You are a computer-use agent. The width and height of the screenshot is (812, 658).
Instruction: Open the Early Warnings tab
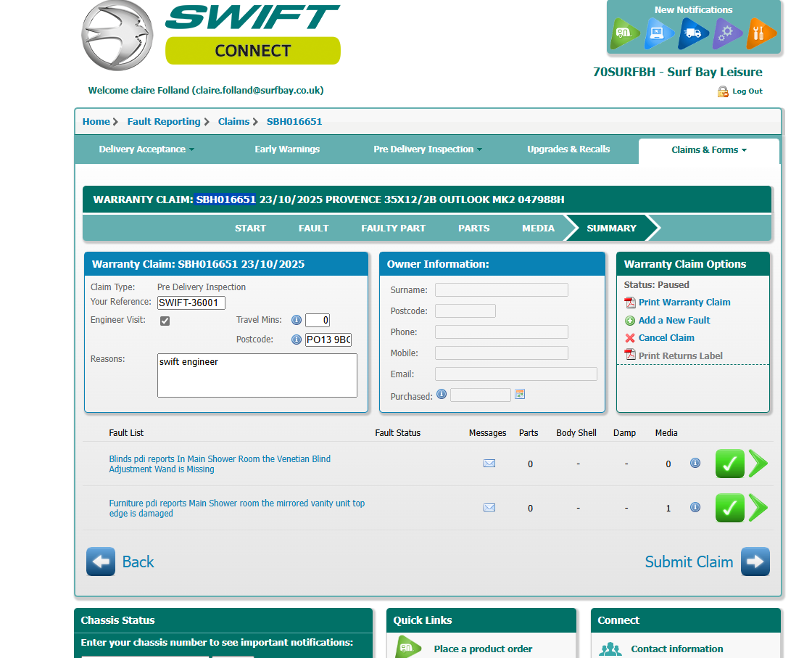pyautogui.click(x=287, y=149)
